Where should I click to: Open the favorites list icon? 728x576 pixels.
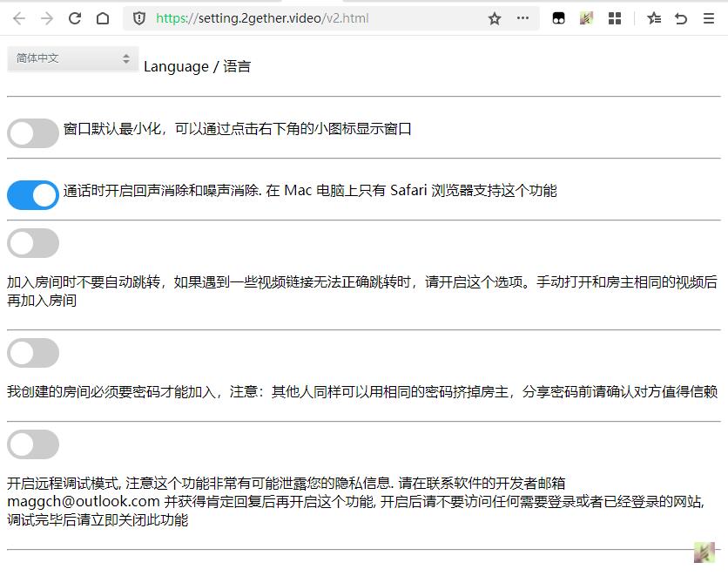click(x=654, y=18)
